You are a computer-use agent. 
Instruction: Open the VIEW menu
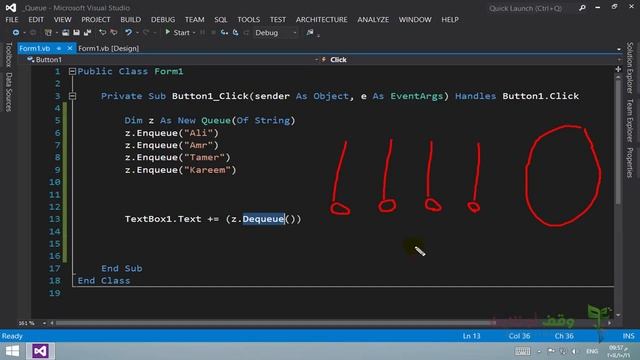pyautogui.click(x=62, y=20)
